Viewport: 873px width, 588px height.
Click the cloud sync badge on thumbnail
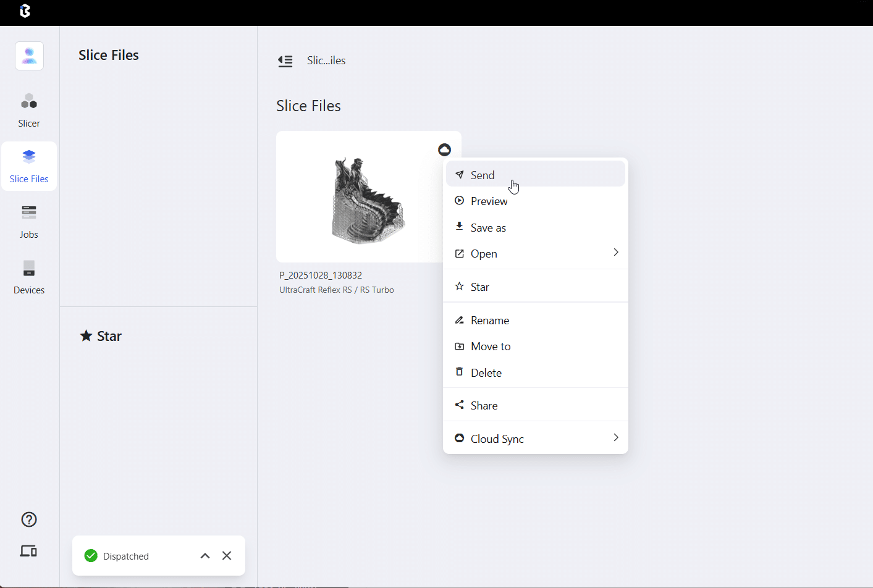[x=444, y=149]
